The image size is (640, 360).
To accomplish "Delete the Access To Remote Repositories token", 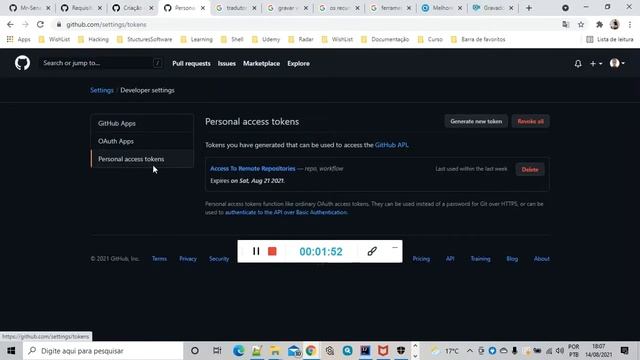I will [x=530, y=169].
